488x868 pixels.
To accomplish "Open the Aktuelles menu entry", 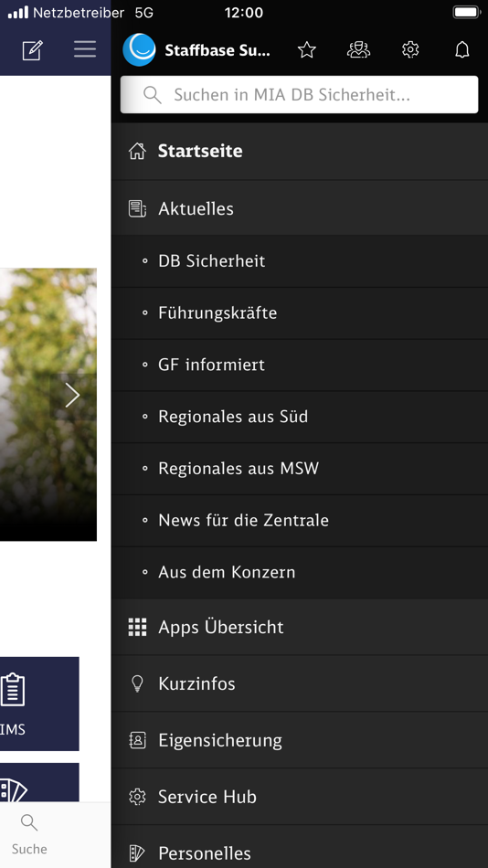I will (x=299, y=208).
